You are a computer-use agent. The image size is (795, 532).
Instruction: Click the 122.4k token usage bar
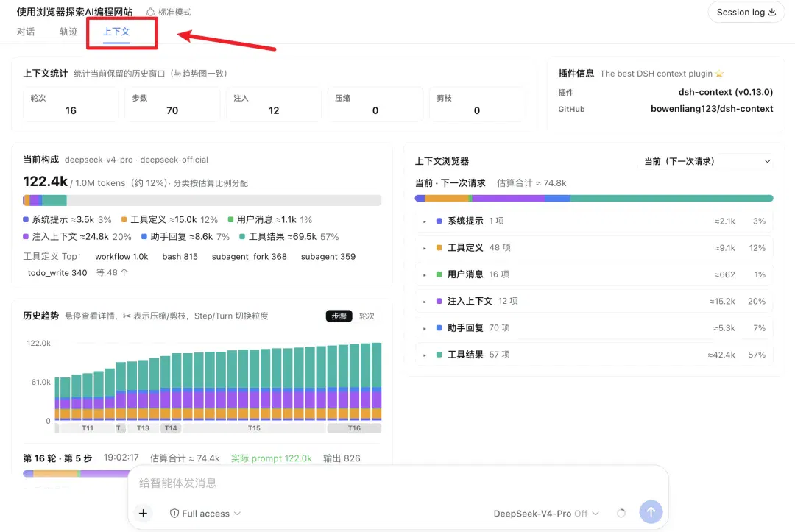point(202,201)
